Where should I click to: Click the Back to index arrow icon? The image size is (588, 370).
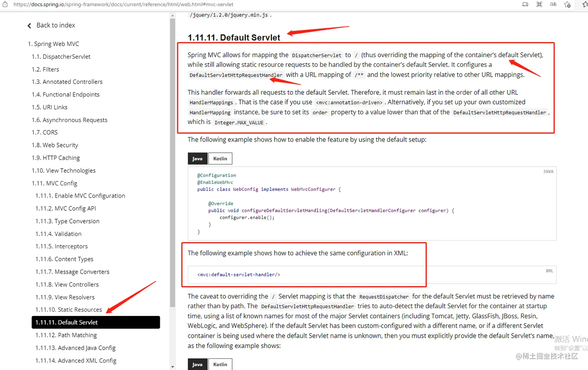(x=29, y=26)
